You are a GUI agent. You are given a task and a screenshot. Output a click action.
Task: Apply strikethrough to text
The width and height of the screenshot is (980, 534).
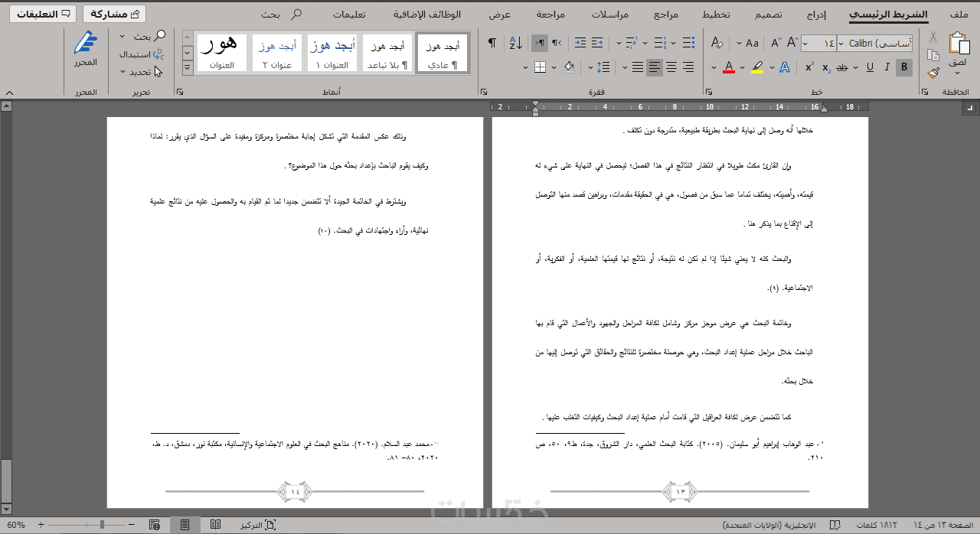point(842,67)
